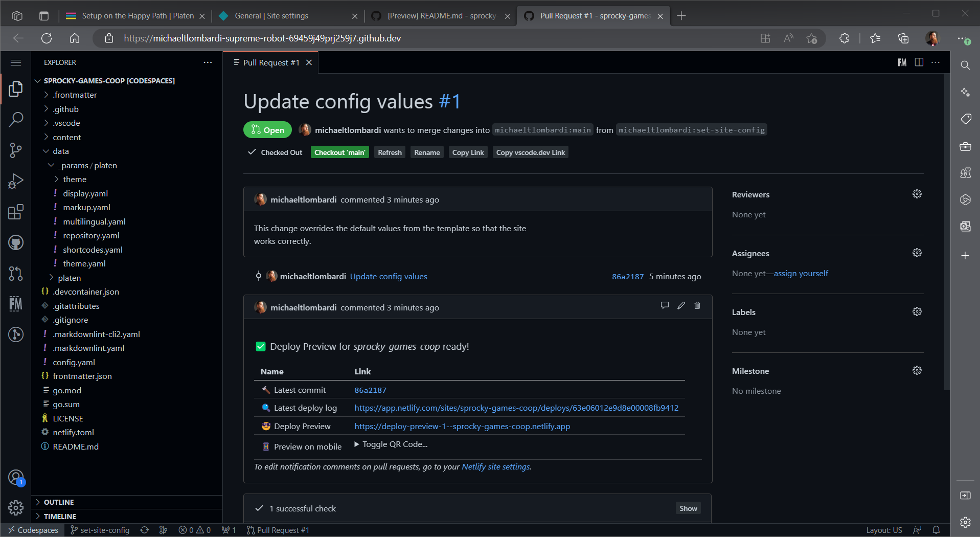Expand the theme folder in explorer
This screenshot has width=980, height=537.
75,180
